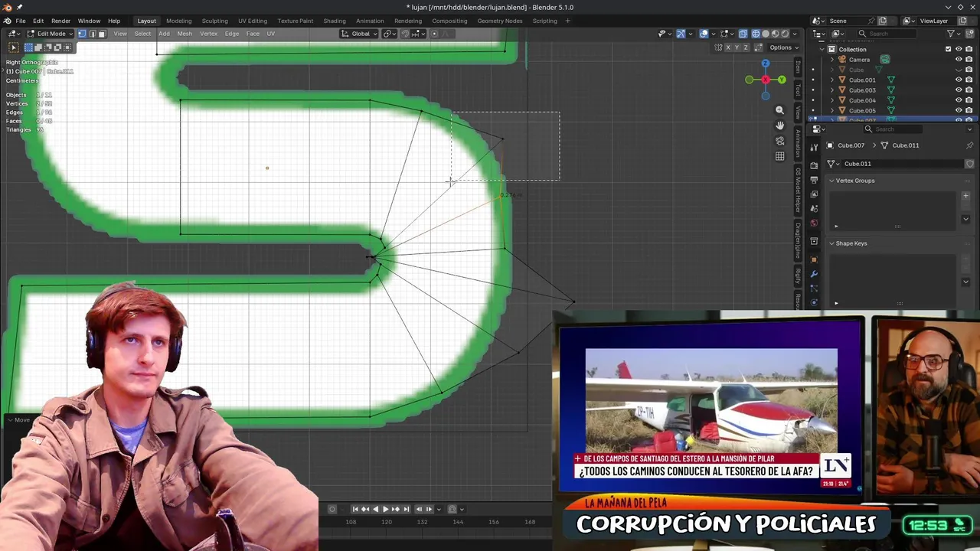Select wireframe viewport shading

click(756, 34)
